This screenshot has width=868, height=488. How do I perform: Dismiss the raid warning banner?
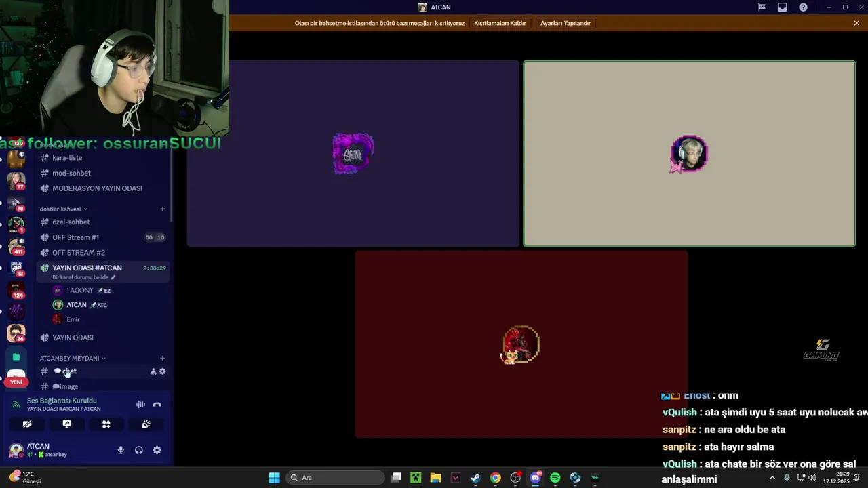pyautogui.click(x=856, y=23)
